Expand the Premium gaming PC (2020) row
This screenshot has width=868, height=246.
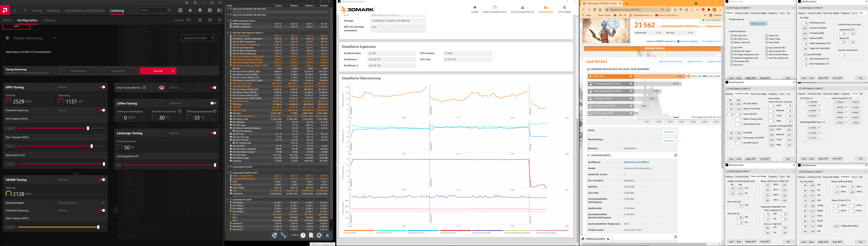(x=631, y=84)
